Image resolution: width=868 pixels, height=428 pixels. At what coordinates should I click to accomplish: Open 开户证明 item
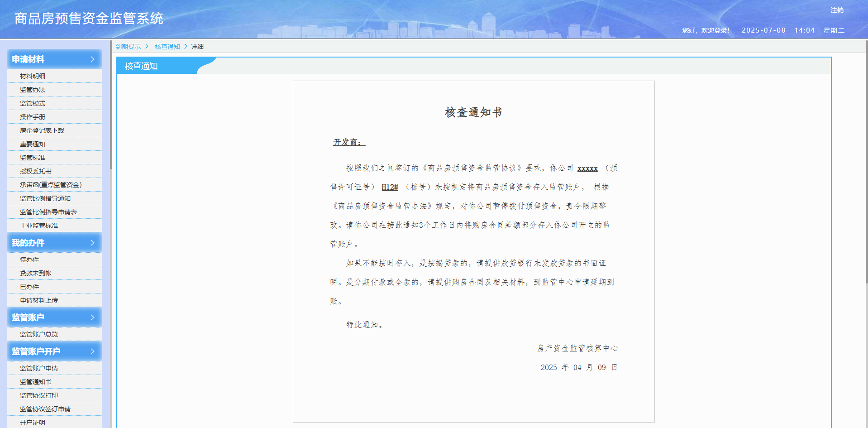click(33, 423)
